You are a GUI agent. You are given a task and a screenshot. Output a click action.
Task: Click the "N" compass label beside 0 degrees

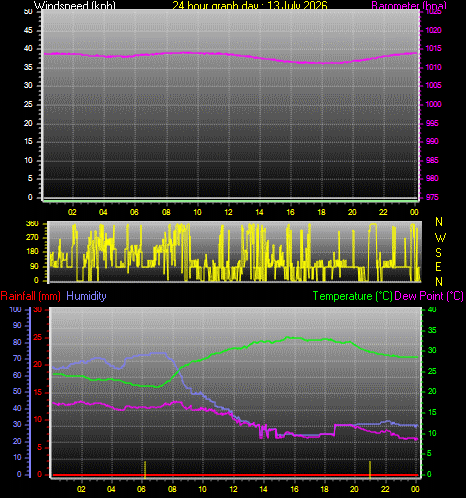(439, 282)
